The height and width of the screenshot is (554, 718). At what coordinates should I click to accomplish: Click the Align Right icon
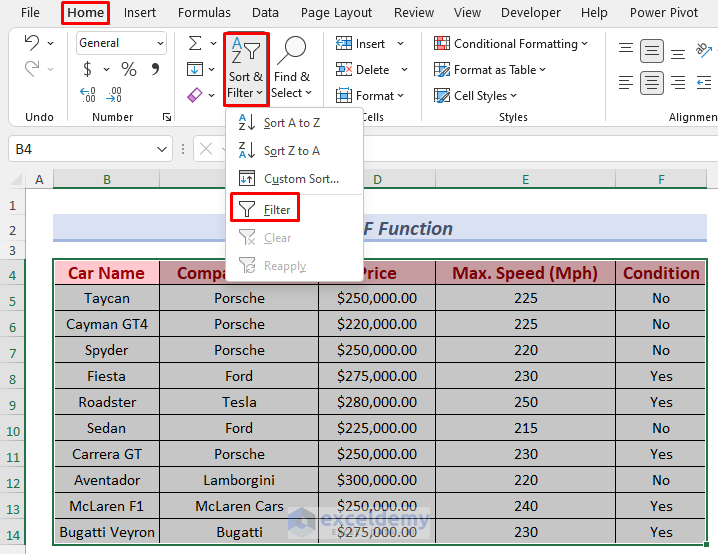[678, 83]
